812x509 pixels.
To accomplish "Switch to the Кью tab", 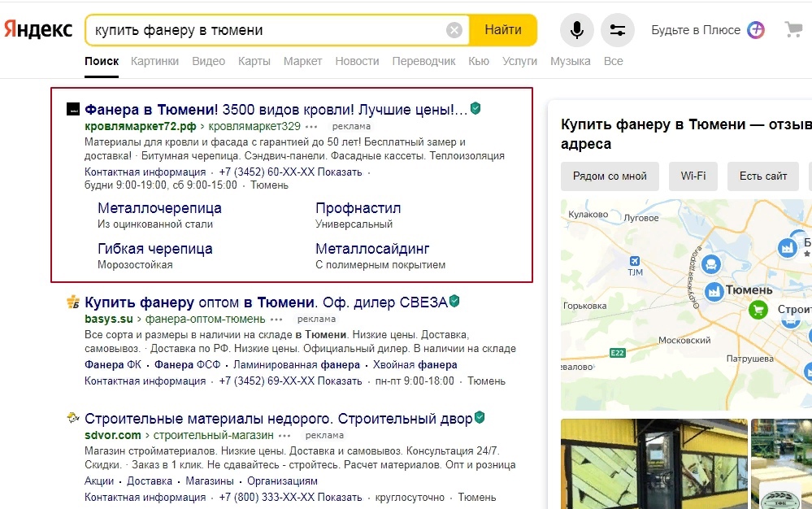I will coord(479,61).
